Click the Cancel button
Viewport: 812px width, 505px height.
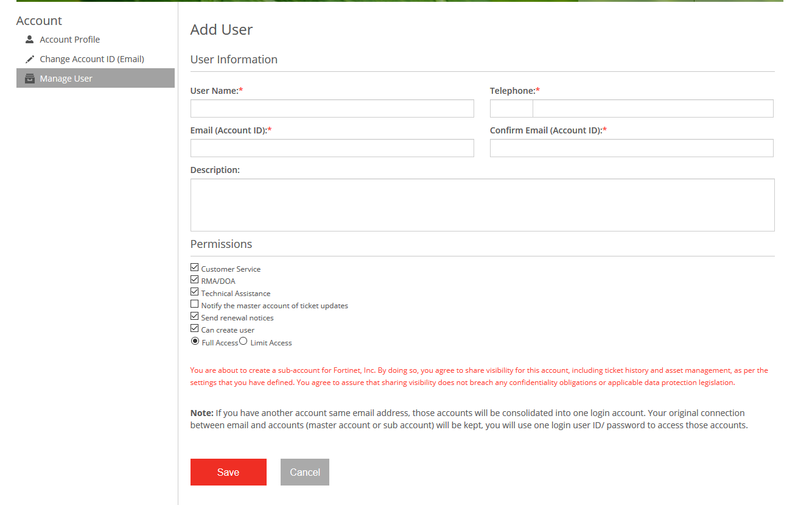tap(304, 471)
